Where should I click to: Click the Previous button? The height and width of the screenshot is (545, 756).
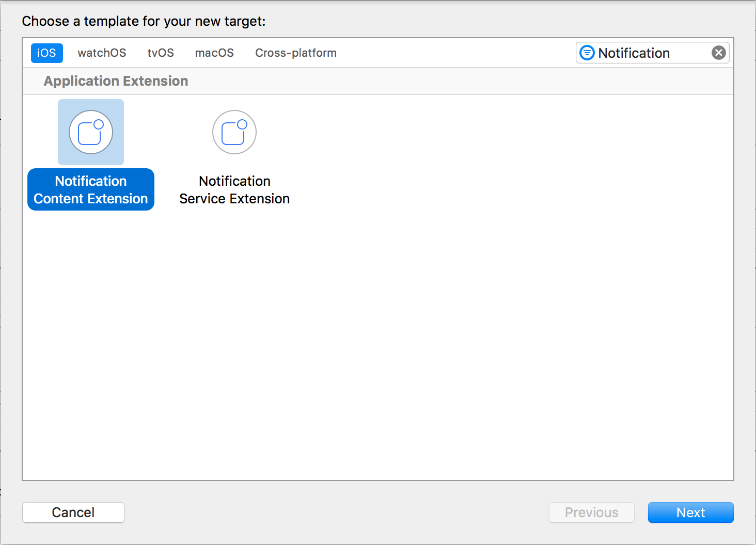pos(592,512)
